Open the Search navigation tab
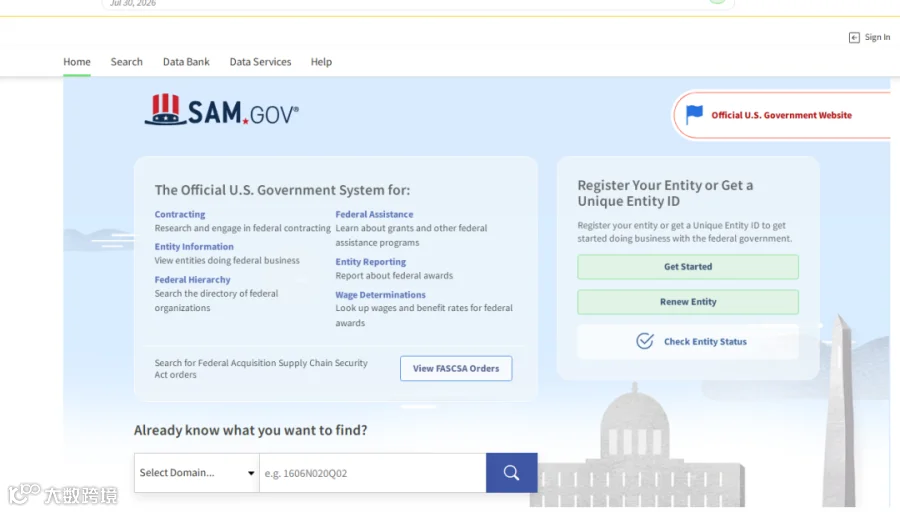This screenshot has height=512, width=900. 126,61
